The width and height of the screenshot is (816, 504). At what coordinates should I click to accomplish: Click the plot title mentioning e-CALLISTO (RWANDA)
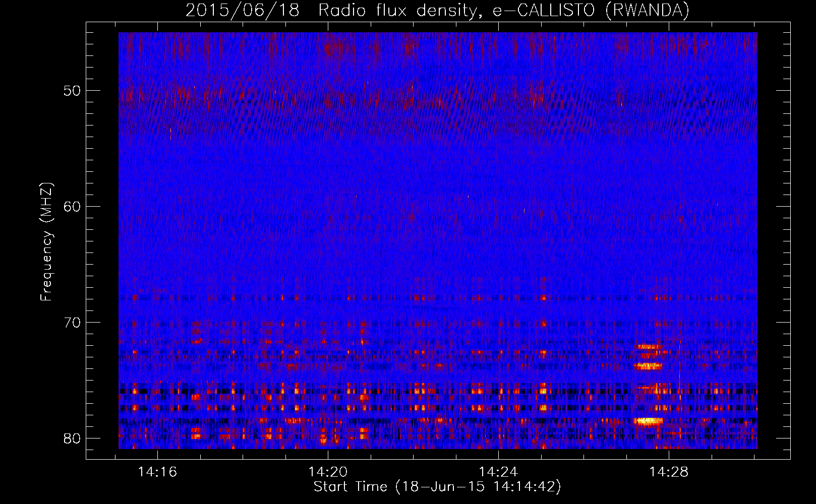(x=437, y=10)
